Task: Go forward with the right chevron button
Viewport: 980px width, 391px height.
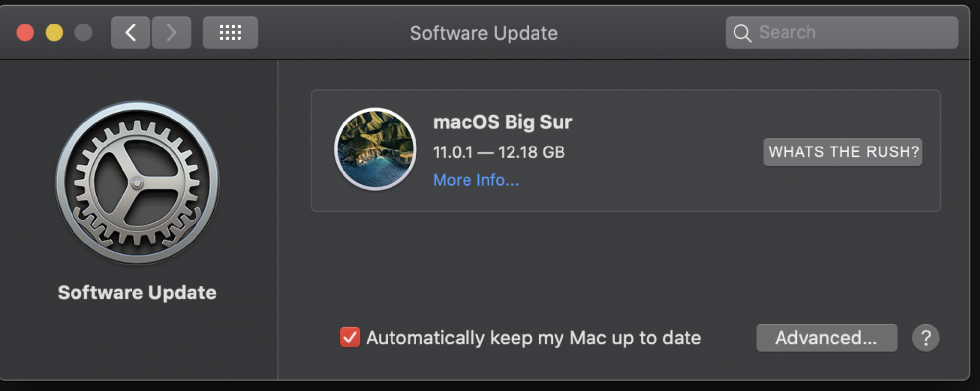Action: [x=171, y=33]
